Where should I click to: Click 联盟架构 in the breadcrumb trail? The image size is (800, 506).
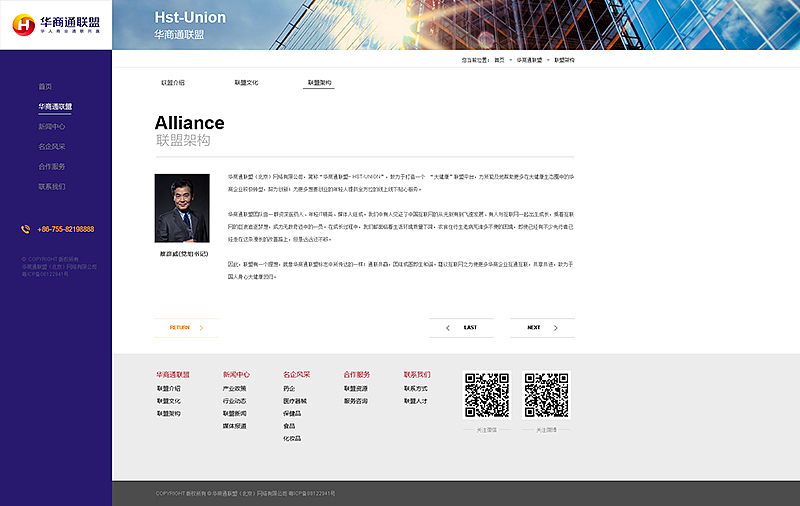pos(564,60)
